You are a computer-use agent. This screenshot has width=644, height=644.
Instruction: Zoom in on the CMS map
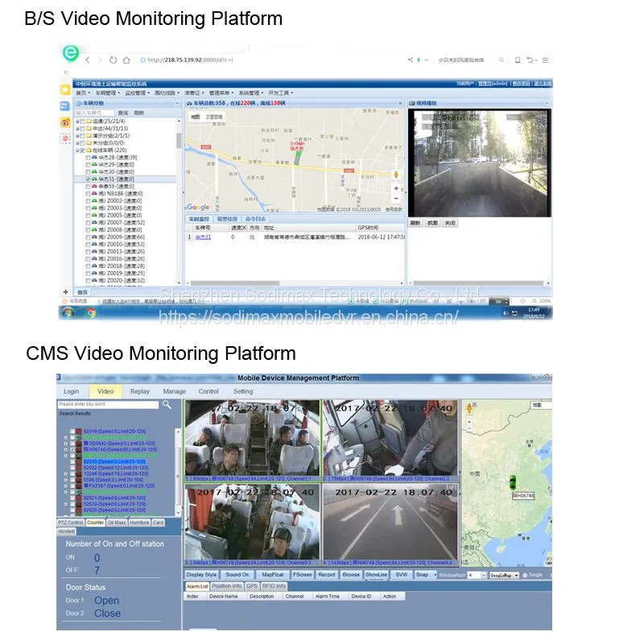pyautogui.click(x=469, y=422)
